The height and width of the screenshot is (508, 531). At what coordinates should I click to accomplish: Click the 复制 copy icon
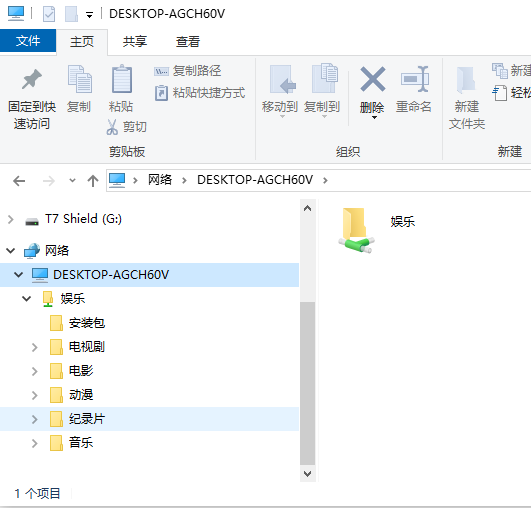[x=79, y=79]
